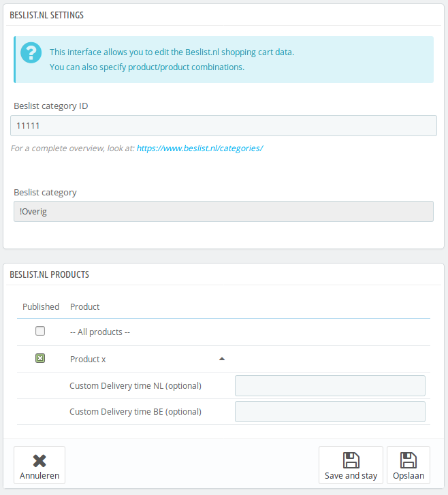Click the Product column header

point(84,306)
